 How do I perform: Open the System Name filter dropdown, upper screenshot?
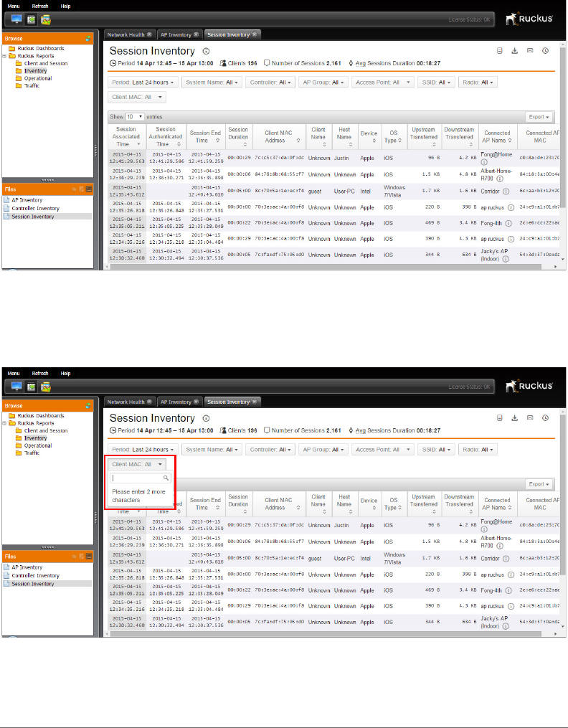pyautogui.click(x=212, y=82)
